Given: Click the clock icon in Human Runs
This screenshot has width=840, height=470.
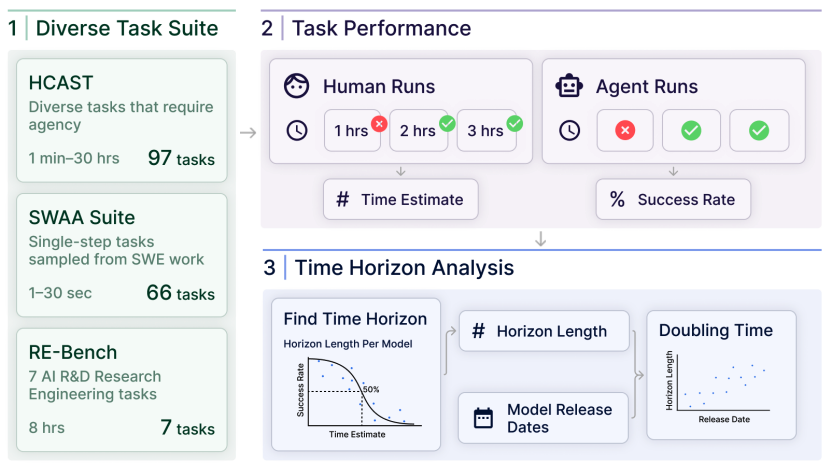Looking at the screenshot, I should (x=297, y=130).
